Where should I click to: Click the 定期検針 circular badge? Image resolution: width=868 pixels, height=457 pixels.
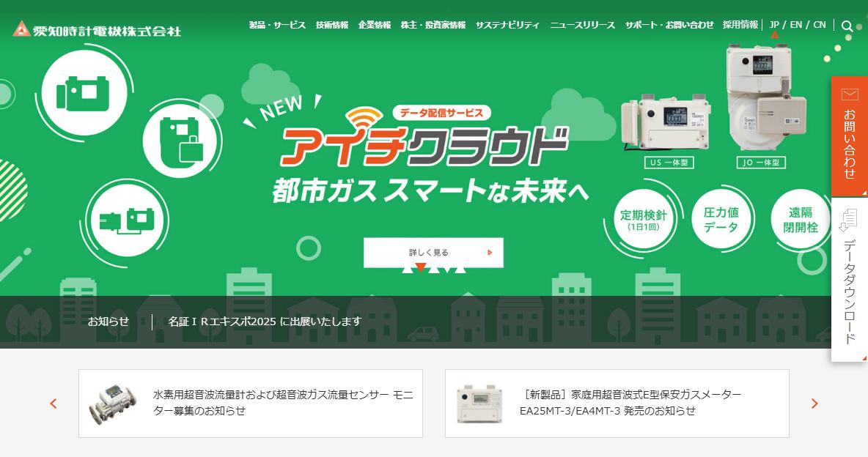point(643,220)
